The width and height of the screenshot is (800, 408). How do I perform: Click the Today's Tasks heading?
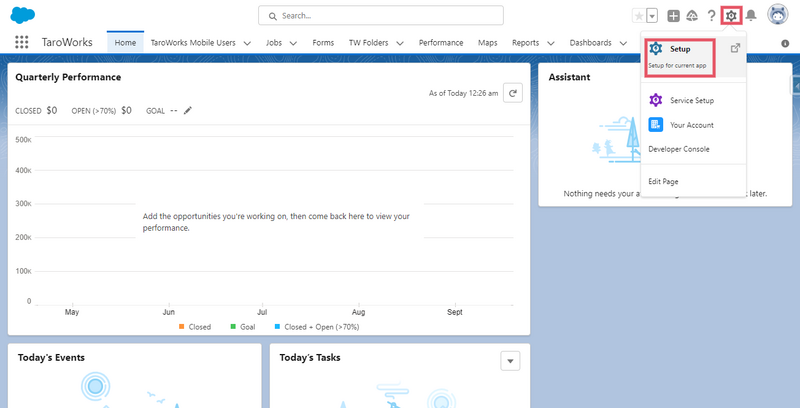click(310, 358)
